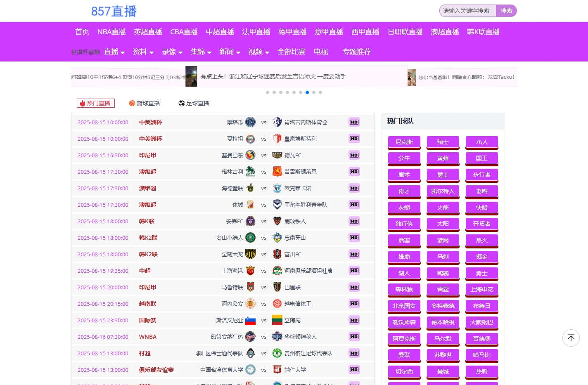588x385 pixels.
Task: Click the 肯塔吉内斯体育会 team logo
Action: pyautogui.click(x=277, y=122)
